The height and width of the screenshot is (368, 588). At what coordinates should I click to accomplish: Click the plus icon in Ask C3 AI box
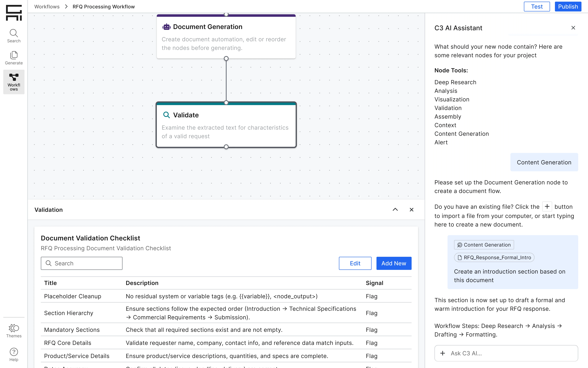coord(443,353)
